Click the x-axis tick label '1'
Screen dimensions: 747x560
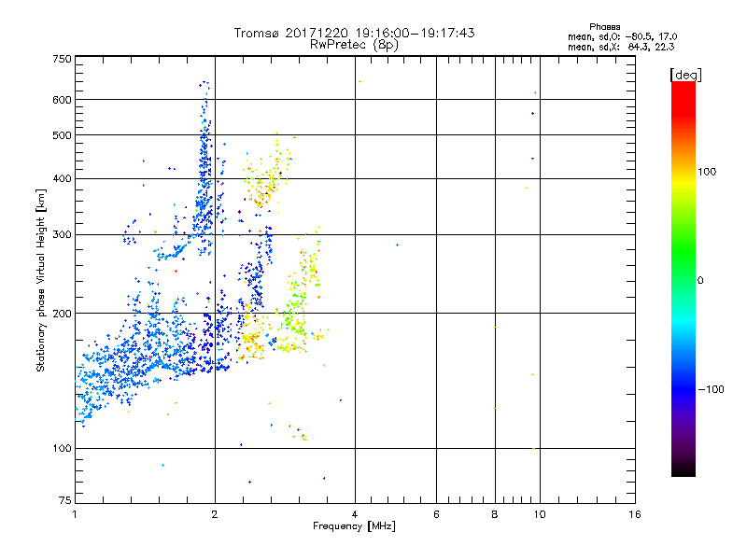click(x=75, y=514)
